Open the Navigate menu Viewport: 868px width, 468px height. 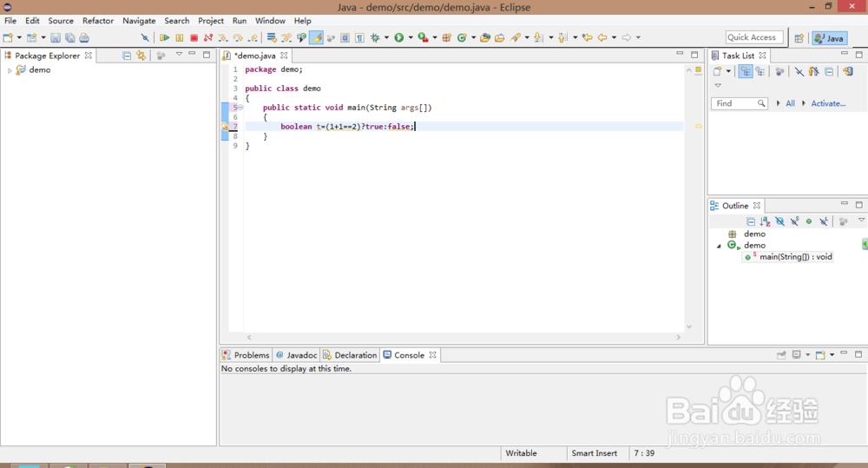click(139, 21)
